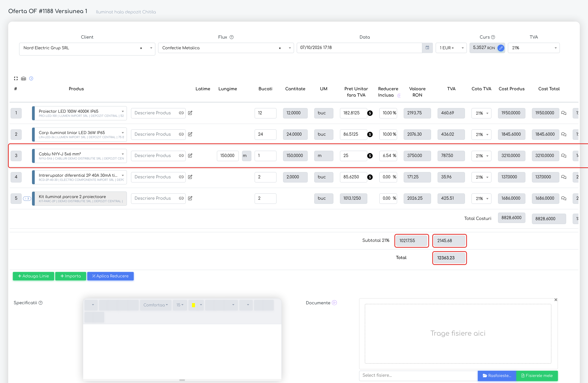Click the Documente play help icon
Screen dimensions: 588x383
coord(334,303)
